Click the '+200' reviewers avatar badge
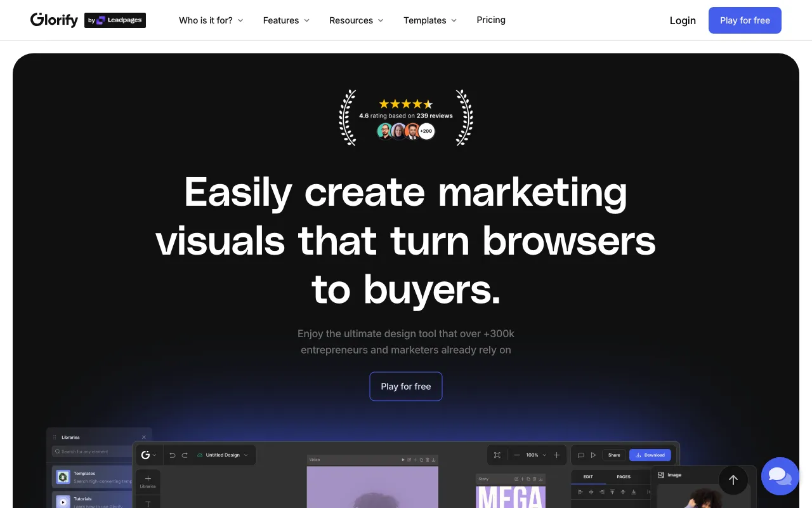Screen dimensions: 812x508 (426, 131)
